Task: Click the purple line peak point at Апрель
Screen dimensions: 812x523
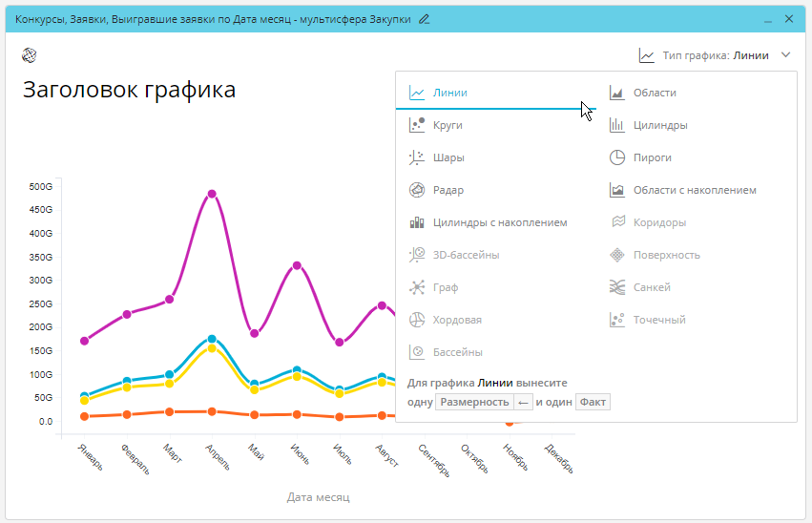Action: (212, 194)
